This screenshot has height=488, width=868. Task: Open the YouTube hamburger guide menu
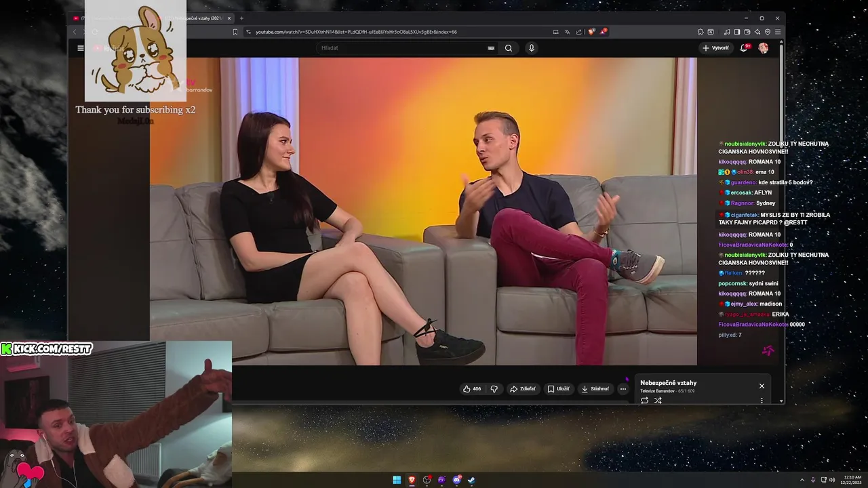click(81, 48)
